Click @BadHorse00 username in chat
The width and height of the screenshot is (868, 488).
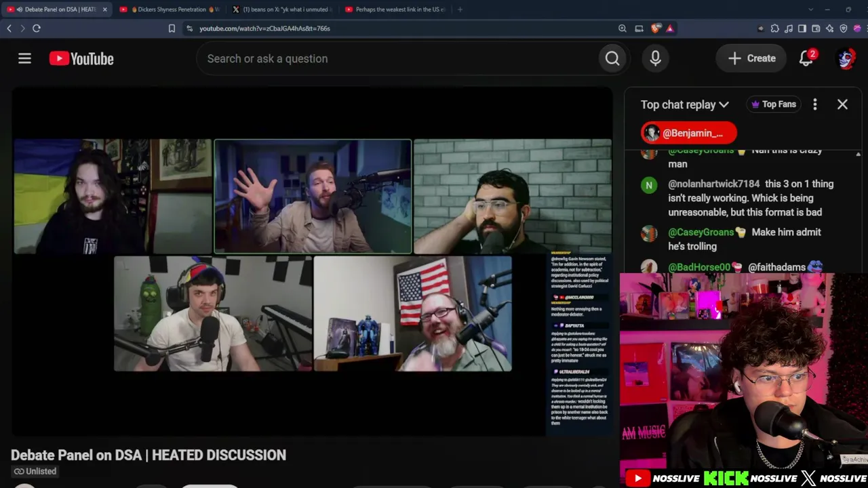pos(699,268)
